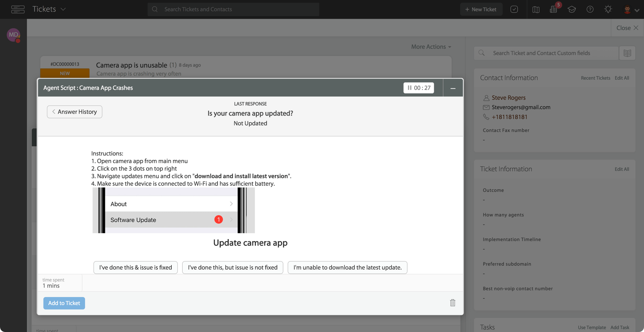This screenshot has height=332, width=644.
Task: Focus Search Ticket and Contact Custom fields
Action: tap(546, 53)
